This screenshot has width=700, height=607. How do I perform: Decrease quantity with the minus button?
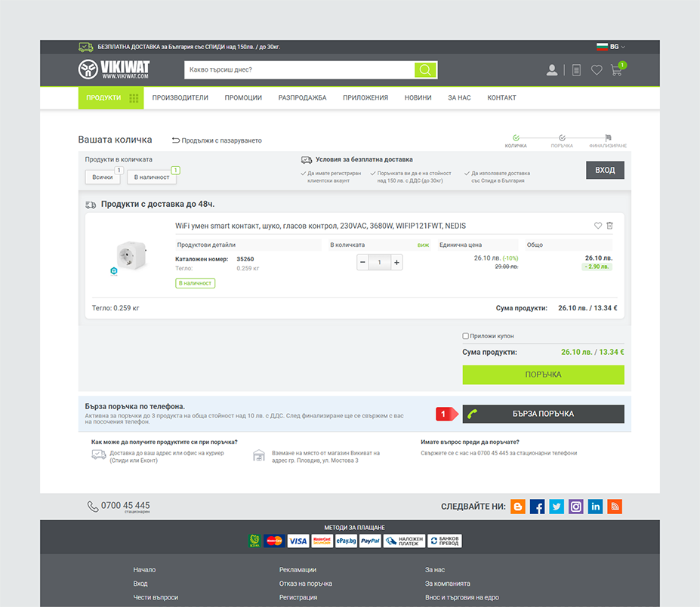coord(362,262)
